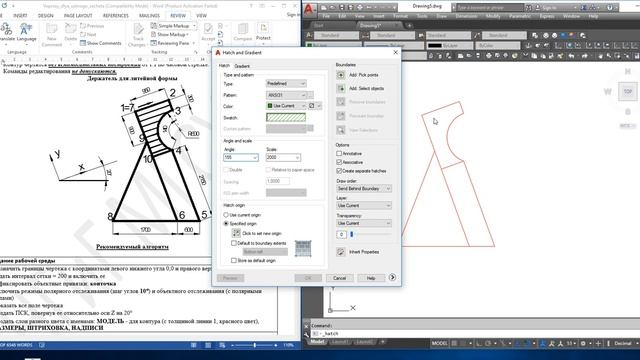The height and width of the screenshot is (360, 640).
Task: Click the AutoCAD Plot icon in quick access
Action: coord(360,7)
